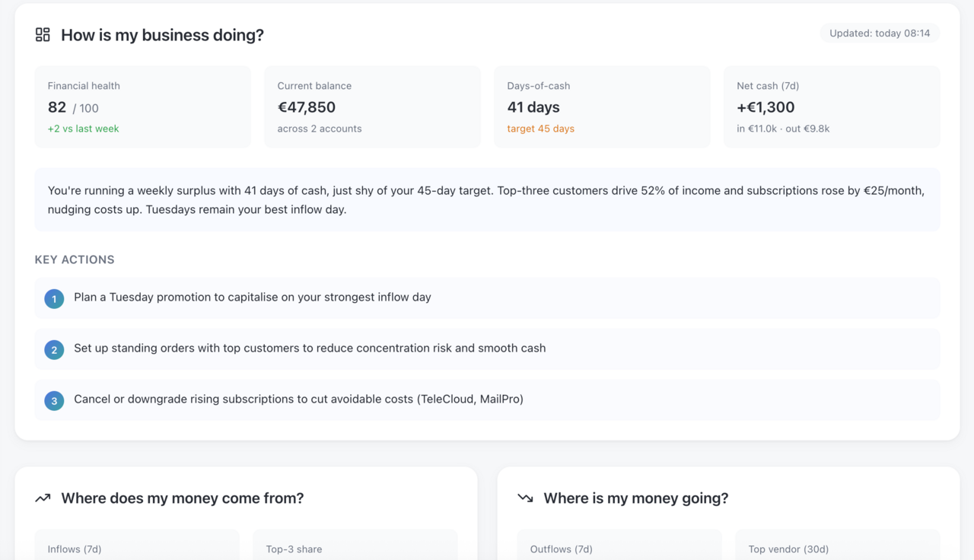Click the Updated today 08:14 badge
The height and width of the screenshot is (560, 974).
pos(879,33)
